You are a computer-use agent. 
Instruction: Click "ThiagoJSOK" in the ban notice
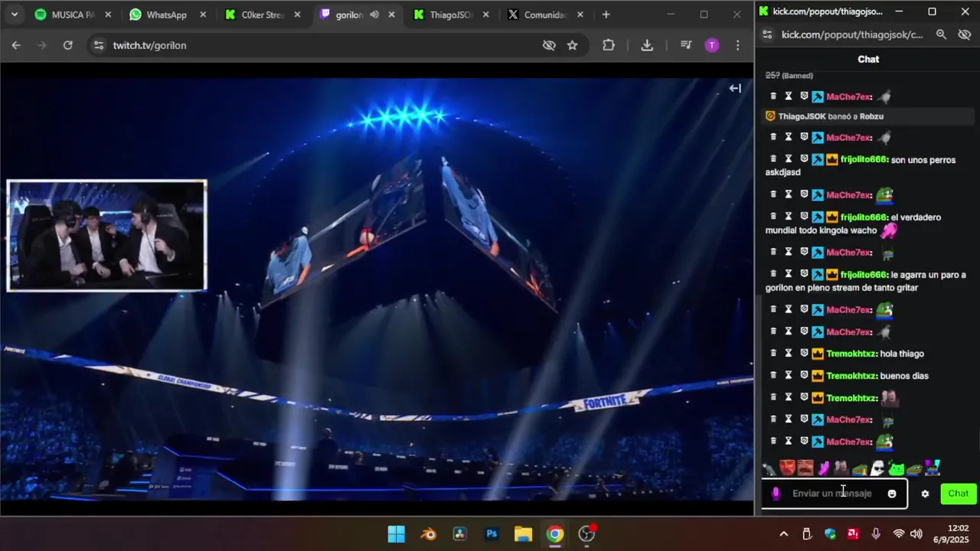tap(802, 116)
